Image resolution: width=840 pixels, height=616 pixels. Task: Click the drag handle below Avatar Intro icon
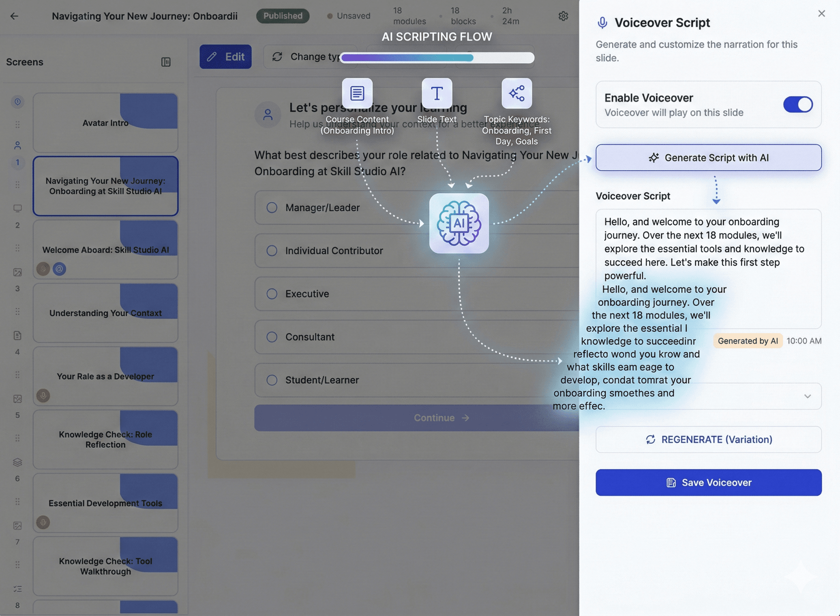click(x=17, y=125)
